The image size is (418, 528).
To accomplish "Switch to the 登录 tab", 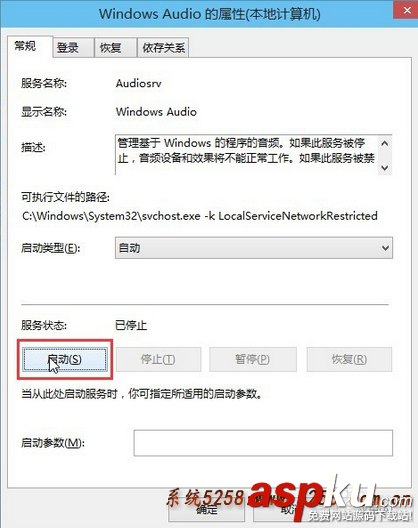I will [x=73, y=47].
